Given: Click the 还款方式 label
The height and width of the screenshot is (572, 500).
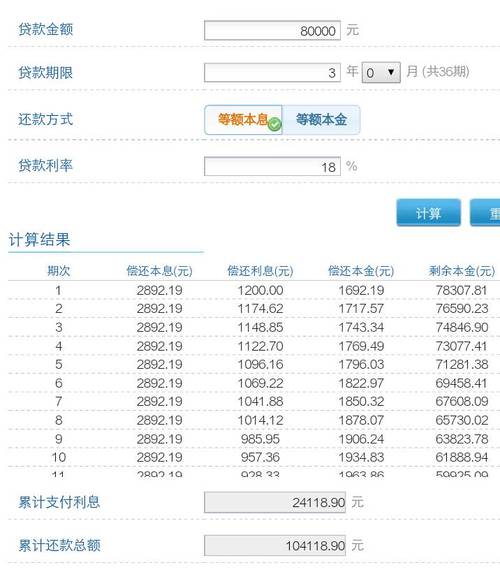Looking at the screenshot, I should coord(46,119).
